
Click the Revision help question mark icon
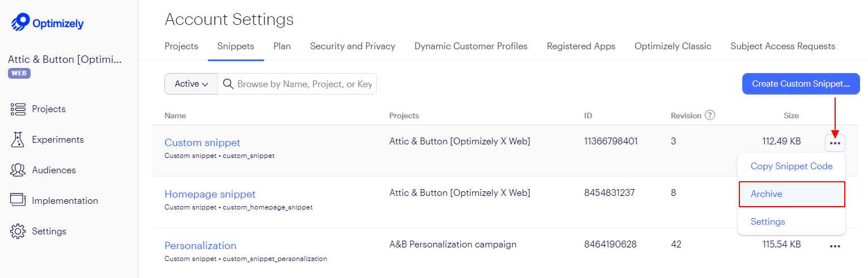pos(709,115)
